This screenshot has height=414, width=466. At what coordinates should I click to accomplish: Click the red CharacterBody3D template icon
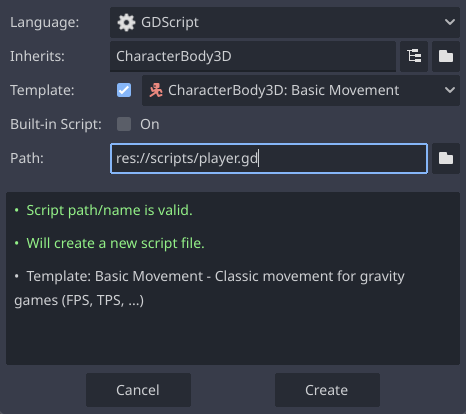(156, 90)
